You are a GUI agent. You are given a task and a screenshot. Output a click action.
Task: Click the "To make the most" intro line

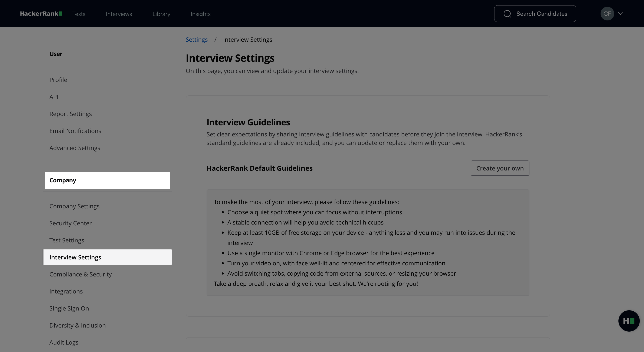(306, 202)
